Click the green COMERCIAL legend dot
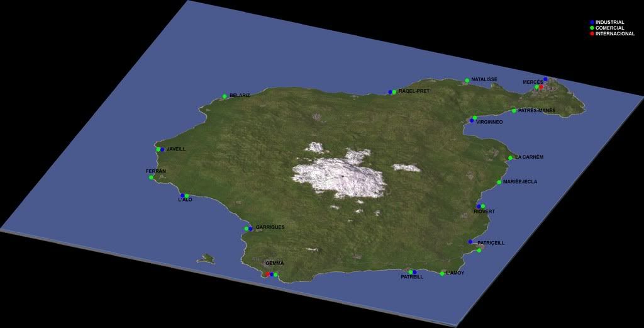 (592, 28)
